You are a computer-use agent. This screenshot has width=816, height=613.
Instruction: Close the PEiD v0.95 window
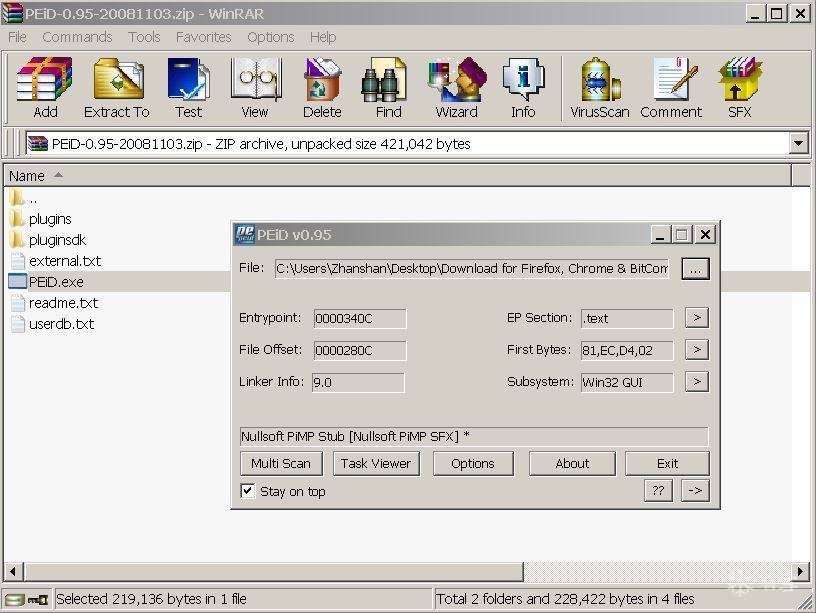coord(705,235)
